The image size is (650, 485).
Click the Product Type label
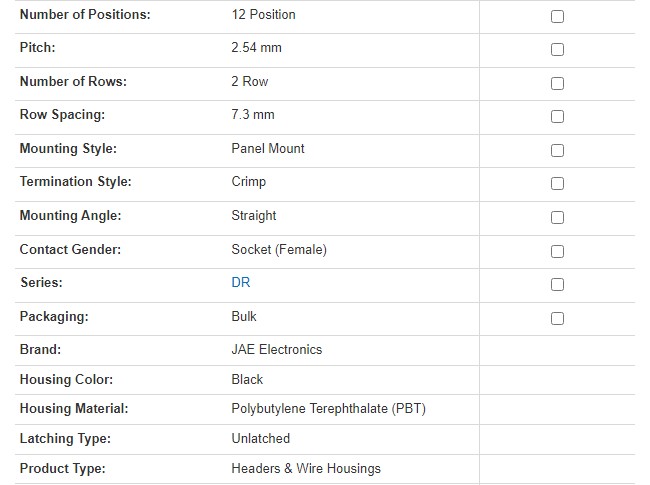point(62,468)
